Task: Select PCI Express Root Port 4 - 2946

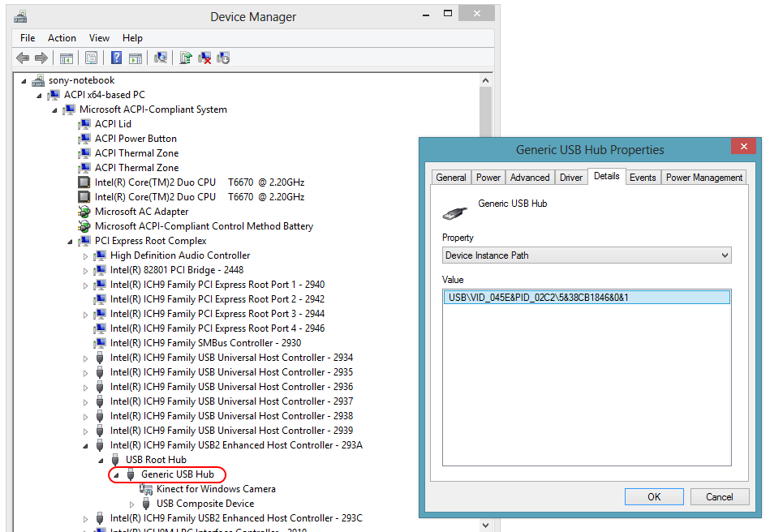Action: coord(217,328)
